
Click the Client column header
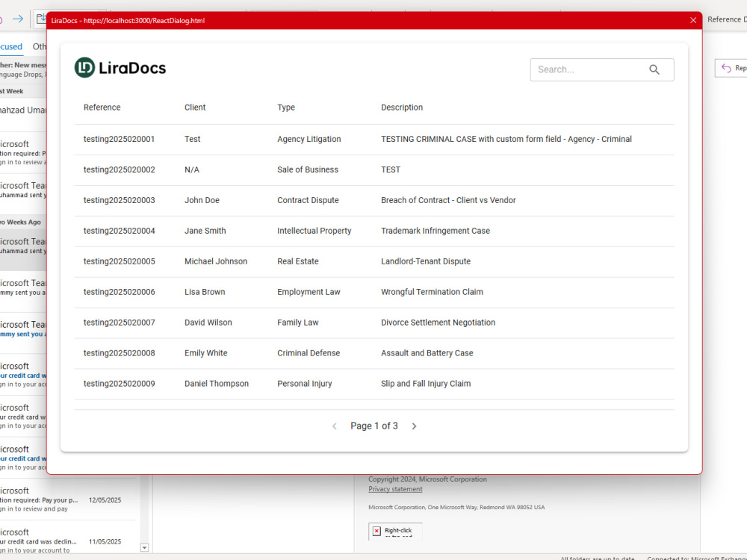pos(195,108)
